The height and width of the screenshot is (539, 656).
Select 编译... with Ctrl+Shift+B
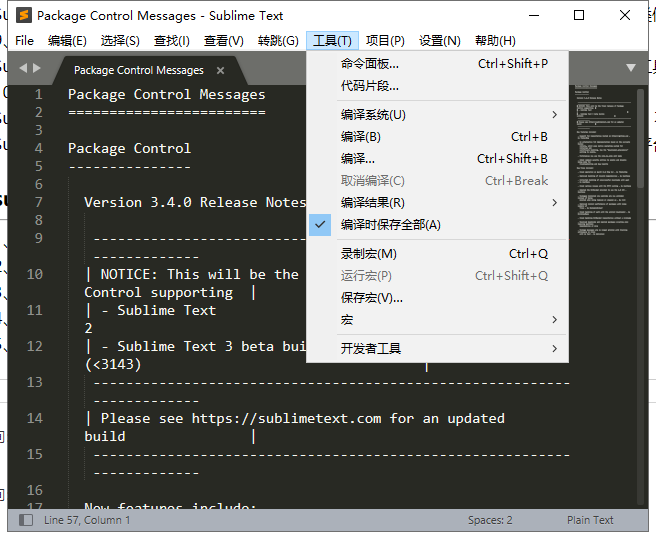[x=437, y=159]
